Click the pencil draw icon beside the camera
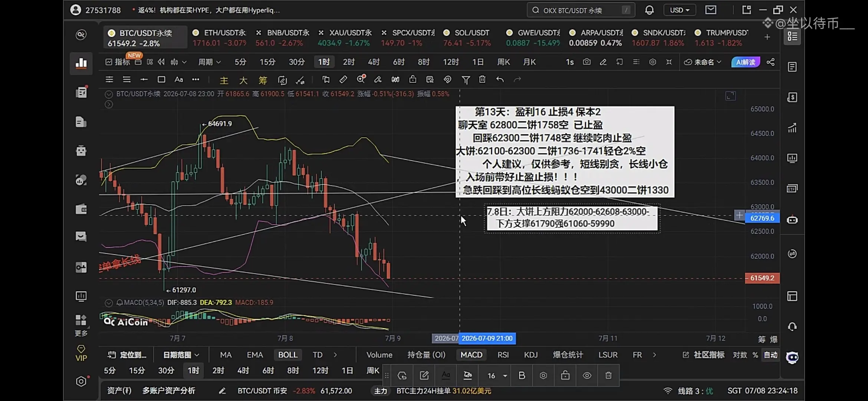 pyautogui.click(x=603, y=62)
